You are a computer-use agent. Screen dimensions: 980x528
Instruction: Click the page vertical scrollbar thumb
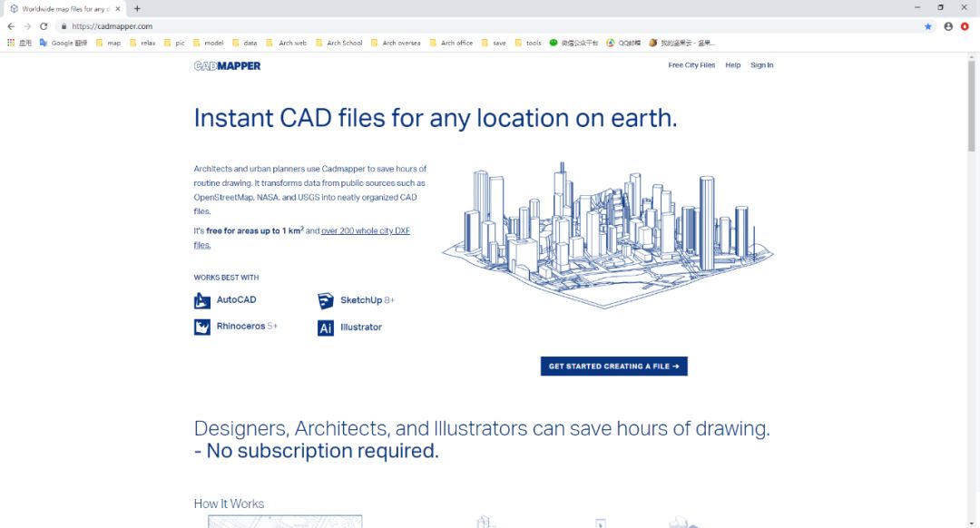click(971, 105)
